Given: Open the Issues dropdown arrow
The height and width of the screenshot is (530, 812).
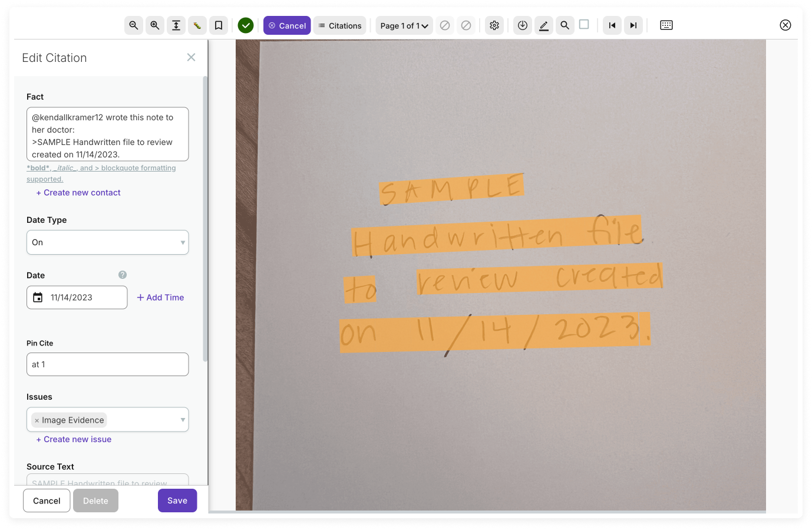Looking at the screenshot, I should (183, 420).
